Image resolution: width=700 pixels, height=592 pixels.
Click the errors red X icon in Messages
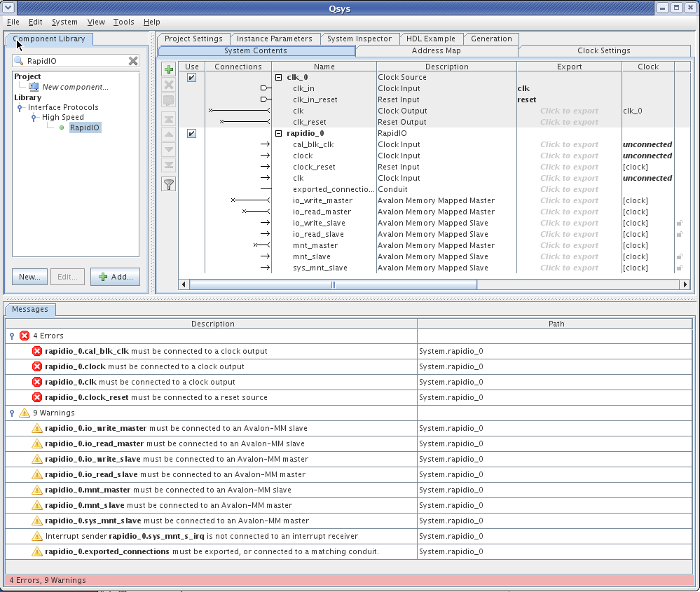pyautogui.click(x=25, y=336)
